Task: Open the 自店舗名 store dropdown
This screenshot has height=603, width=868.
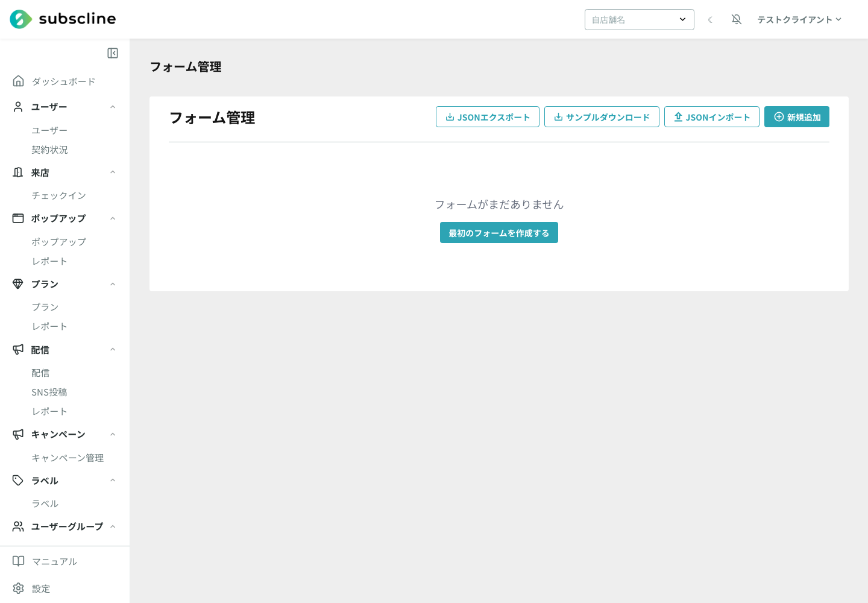Action: coord(640,19)
